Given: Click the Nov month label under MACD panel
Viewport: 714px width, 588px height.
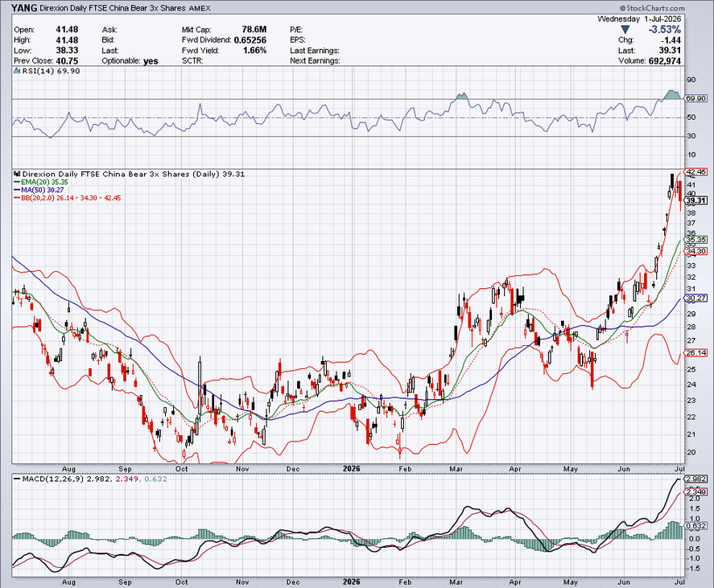Looking at the screenshot, I should 242,582.
